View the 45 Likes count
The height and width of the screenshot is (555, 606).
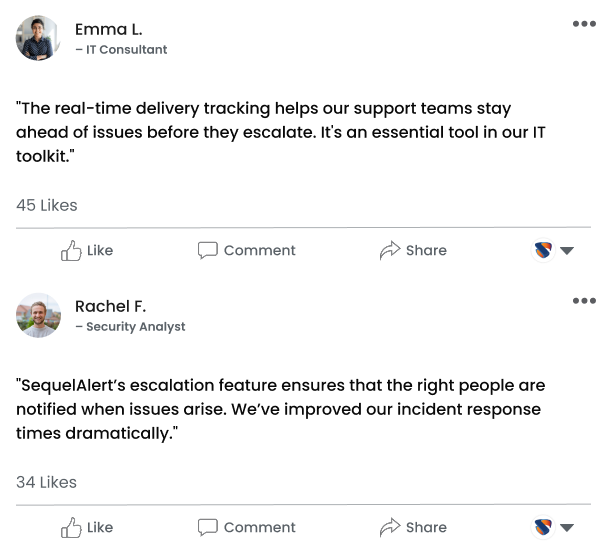[47, 205]
